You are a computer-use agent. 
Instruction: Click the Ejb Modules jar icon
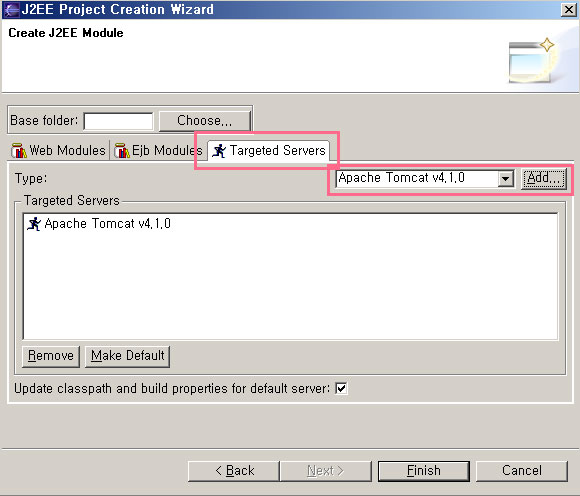coord(122,151)
